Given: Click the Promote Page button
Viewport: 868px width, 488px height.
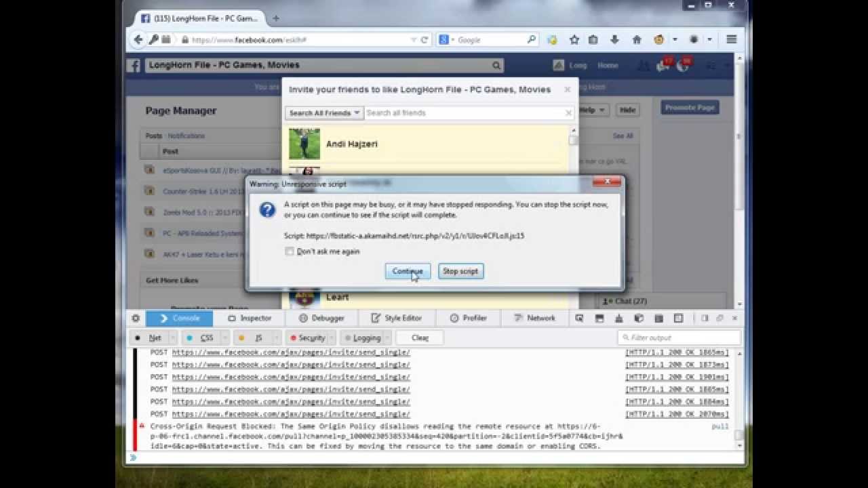Looking at the screenshot, I should click(x=690, y=107).
